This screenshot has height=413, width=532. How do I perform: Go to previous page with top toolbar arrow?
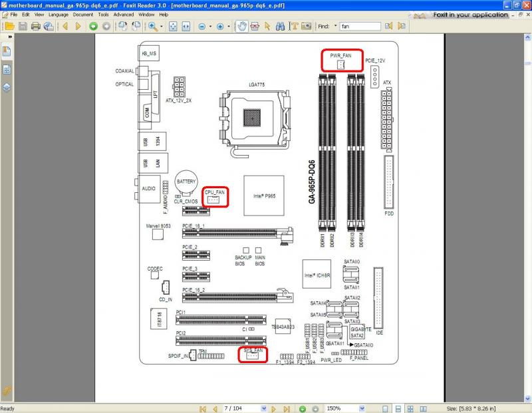[x=65, y=26]
